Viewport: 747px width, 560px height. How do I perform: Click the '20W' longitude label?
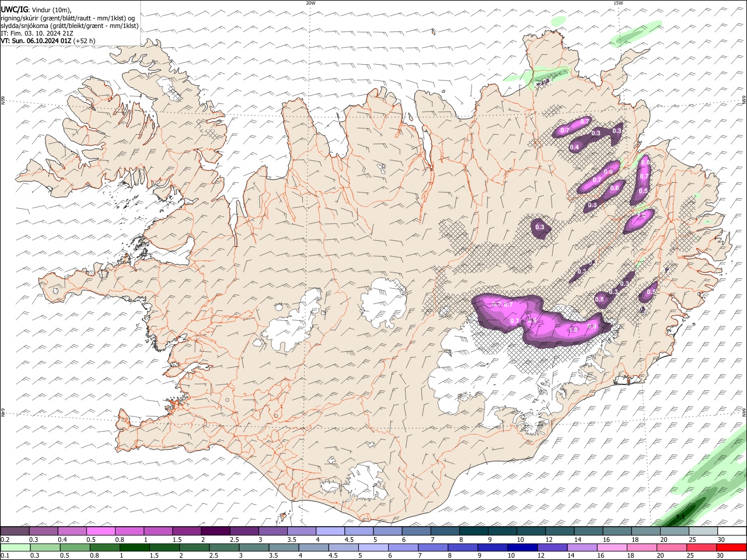(x=310, y=3)
